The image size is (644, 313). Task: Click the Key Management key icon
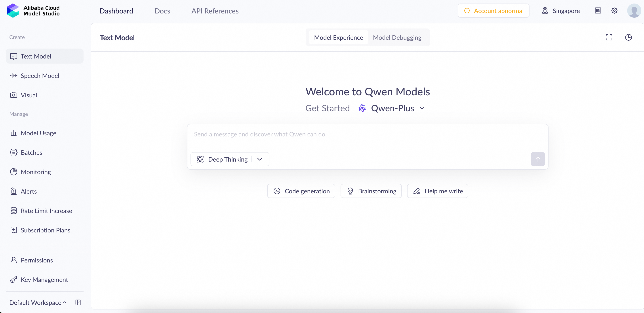click(x=14, y=279)
